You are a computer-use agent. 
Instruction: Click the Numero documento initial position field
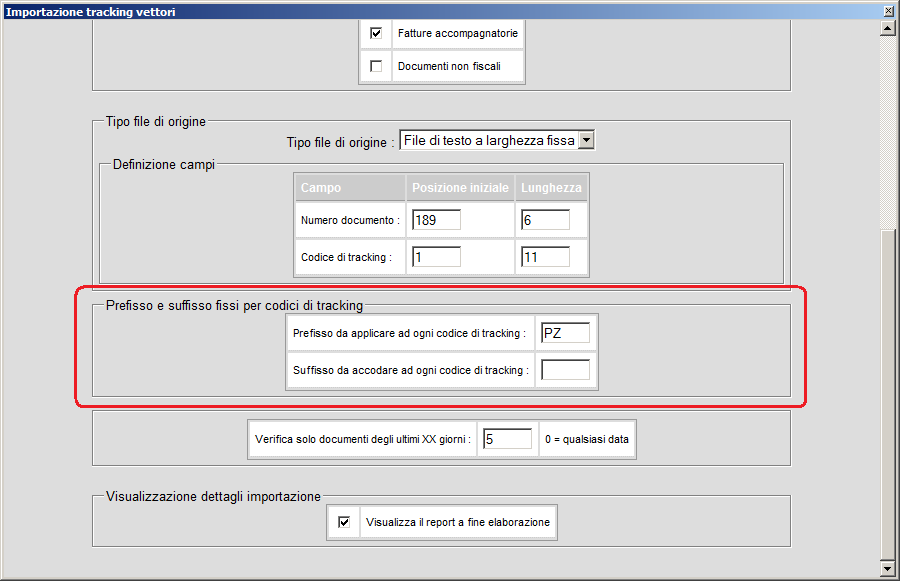click(436, 220)
